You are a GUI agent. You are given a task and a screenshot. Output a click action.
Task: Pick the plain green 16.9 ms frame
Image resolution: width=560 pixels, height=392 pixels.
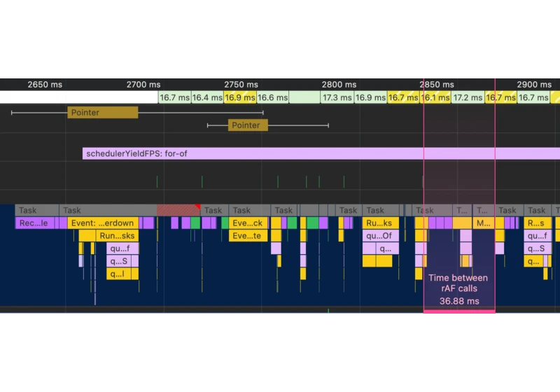click(370, 97)
